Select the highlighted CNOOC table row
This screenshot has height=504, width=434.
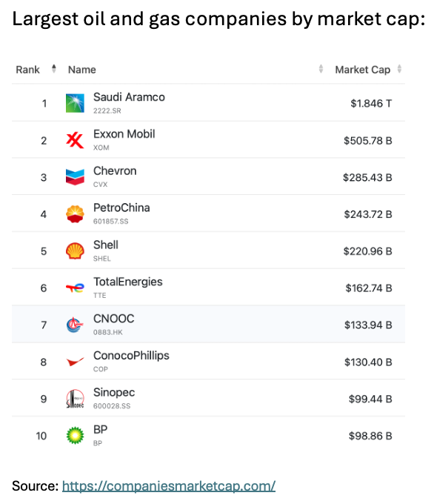[209, 325]
